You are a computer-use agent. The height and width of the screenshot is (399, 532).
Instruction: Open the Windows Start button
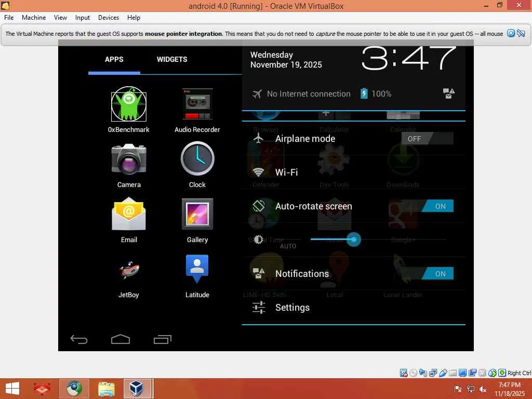(x=12, y=389)
